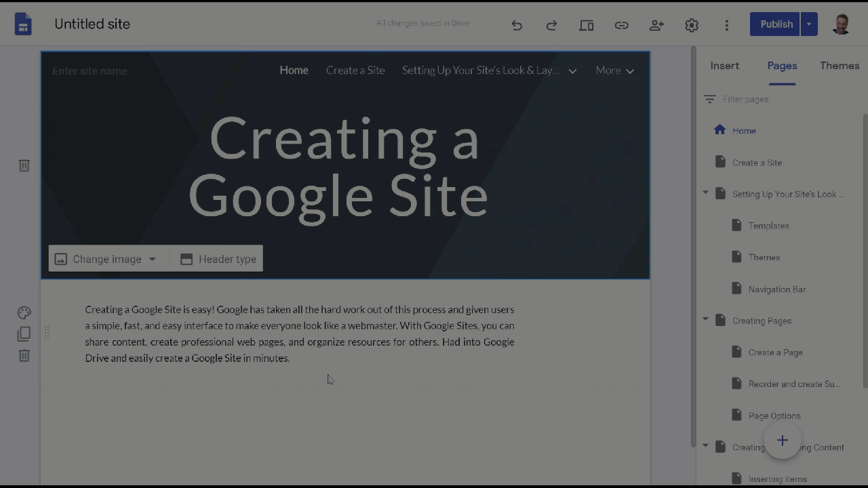The height and width of the screenshot is (488, 868).
Task: Click the Templates page icon
Action: (x=736, y=225)
